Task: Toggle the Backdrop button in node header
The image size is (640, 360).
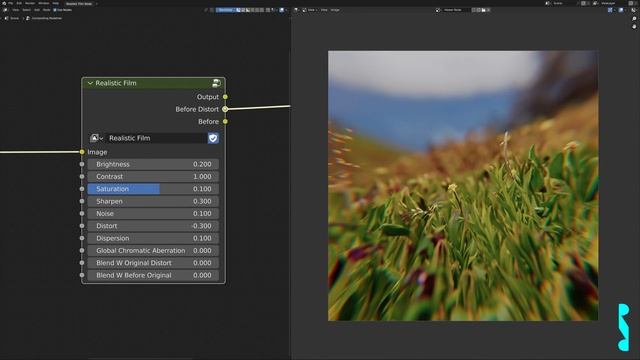Action: 226,10
